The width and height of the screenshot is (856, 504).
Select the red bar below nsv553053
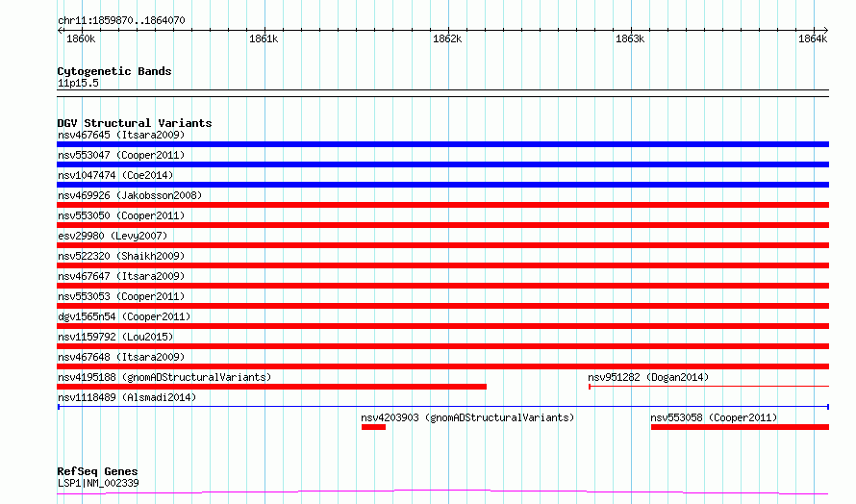coord(442,306)
